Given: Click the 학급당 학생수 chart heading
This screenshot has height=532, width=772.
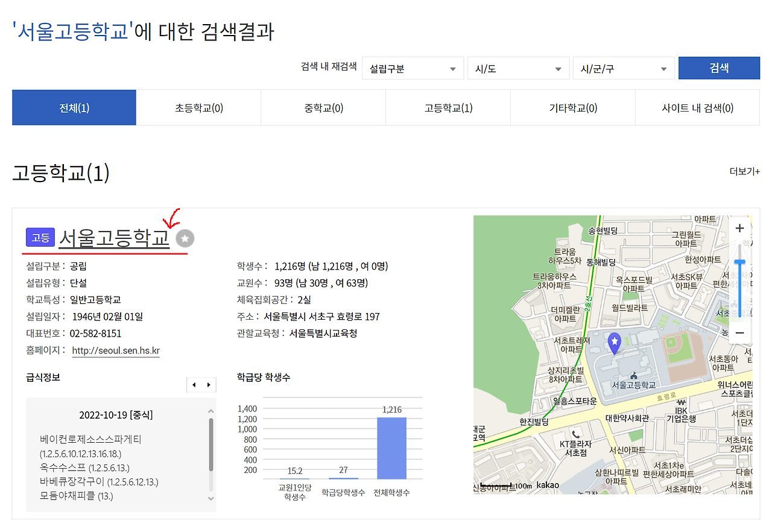Looking at the screenshot, I should (264, 378).
